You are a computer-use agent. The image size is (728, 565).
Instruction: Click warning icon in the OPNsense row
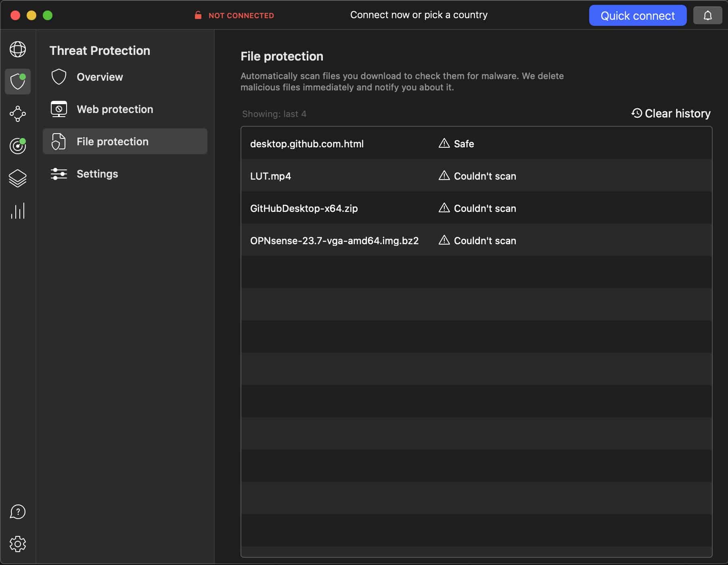pyautogui.click(x=444, y=240)
